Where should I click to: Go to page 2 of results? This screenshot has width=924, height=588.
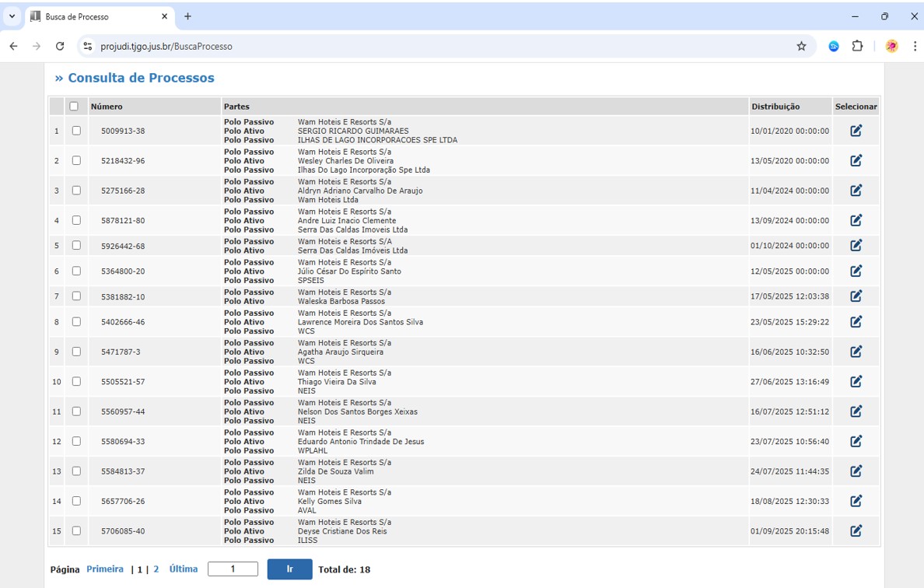[156, 569]
